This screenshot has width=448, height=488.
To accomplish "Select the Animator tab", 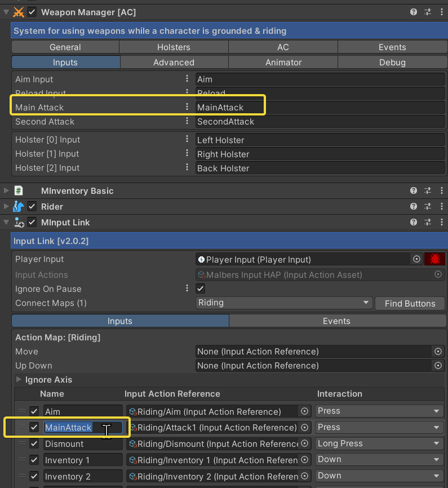I will pos(283,63).
